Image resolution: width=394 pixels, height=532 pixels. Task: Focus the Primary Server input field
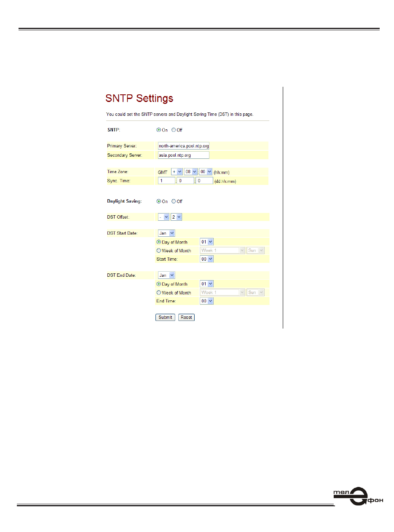click(183, 146)
